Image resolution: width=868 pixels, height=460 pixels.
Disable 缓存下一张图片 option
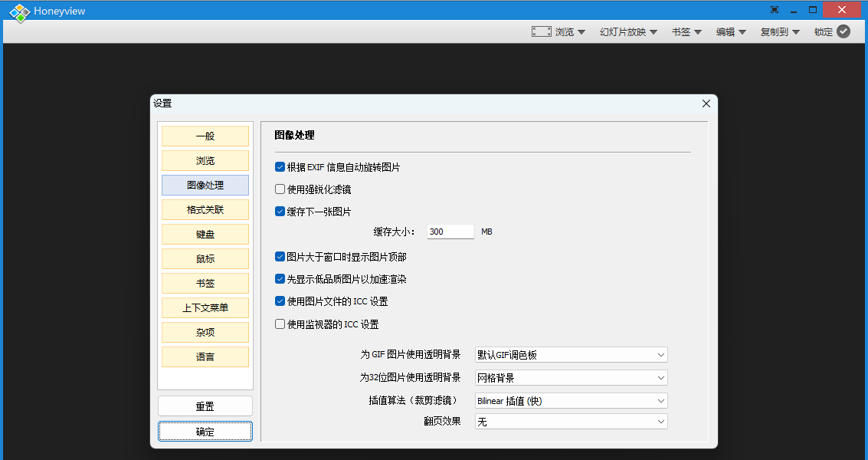pos(280,212)
